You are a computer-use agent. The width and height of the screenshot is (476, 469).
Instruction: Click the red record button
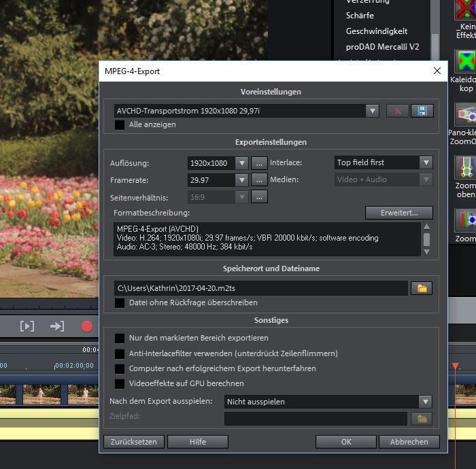pyautogui.click(x=87, y=326)
